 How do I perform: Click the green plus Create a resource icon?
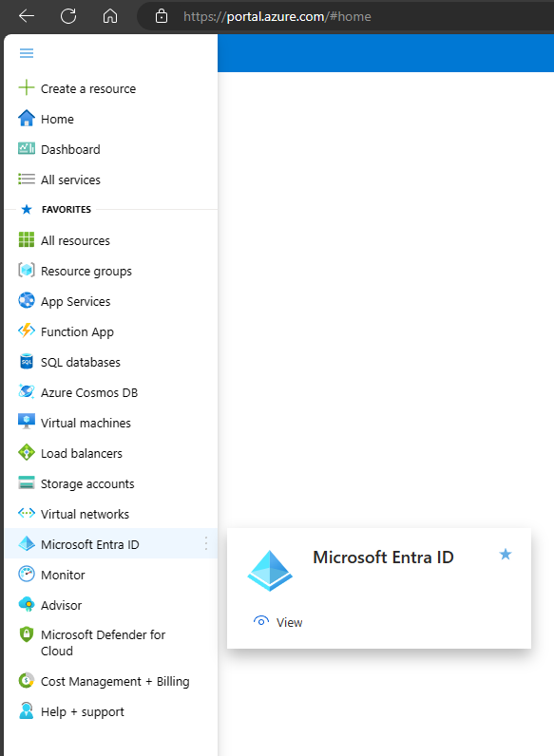(x=27, y=88)
